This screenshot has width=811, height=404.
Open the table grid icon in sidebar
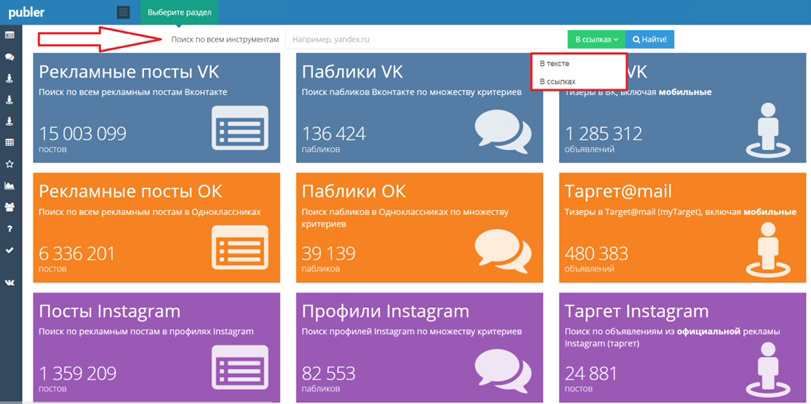(x=9, y=142)
